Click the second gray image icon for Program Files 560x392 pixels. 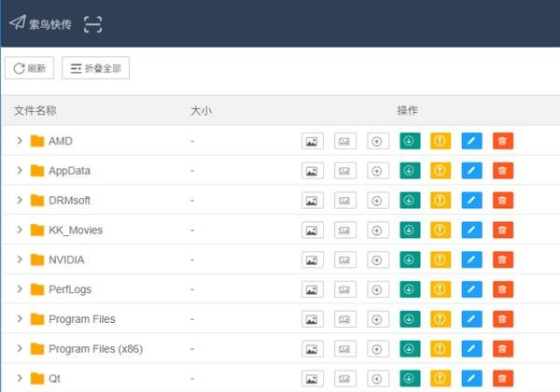[x=345, y=319]
